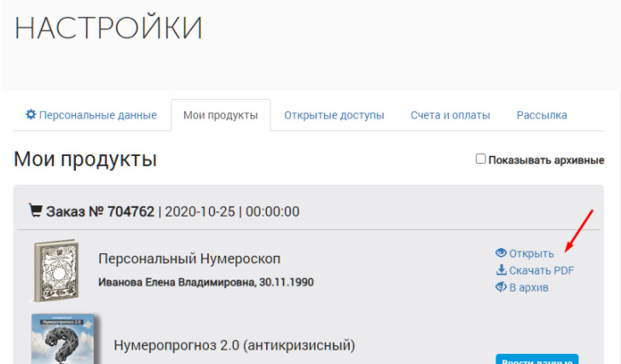The width and height of the screenshot is (621, 364).
Task: Click the order date 2020-10-25
Action: tap(200, 211)
